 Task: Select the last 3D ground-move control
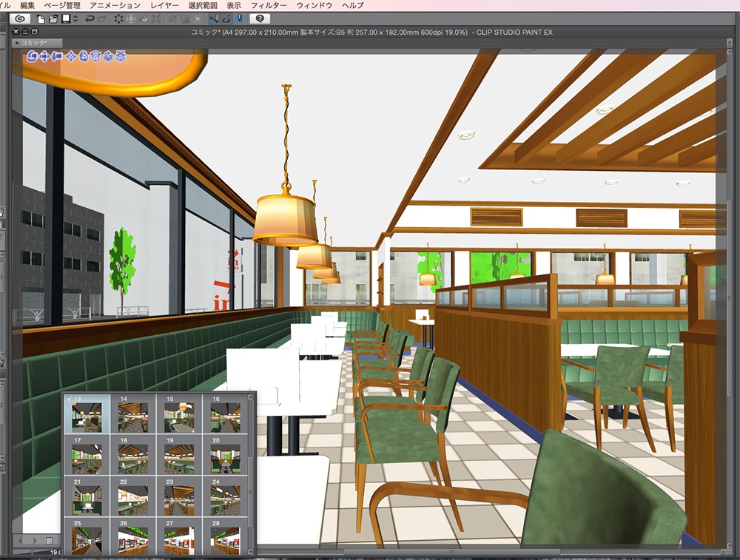pos(121,57)
